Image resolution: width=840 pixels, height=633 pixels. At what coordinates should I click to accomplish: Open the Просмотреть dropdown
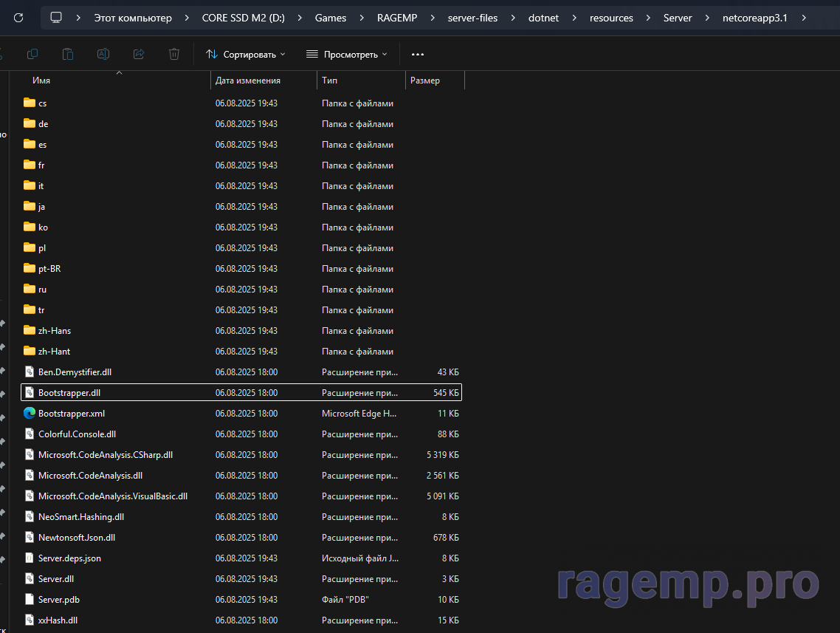[347, 54]
